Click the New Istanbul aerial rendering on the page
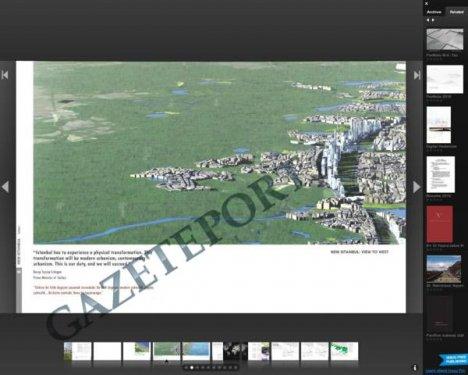This screenshot has height=375, width=468. [220, 153]
